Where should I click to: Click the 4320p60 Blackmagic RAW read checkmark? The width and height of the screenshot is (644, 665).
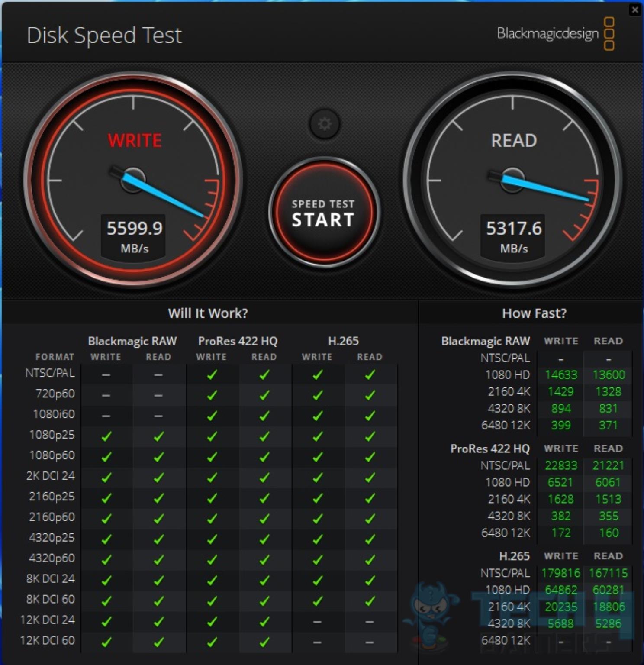click(x=159, y=560)
